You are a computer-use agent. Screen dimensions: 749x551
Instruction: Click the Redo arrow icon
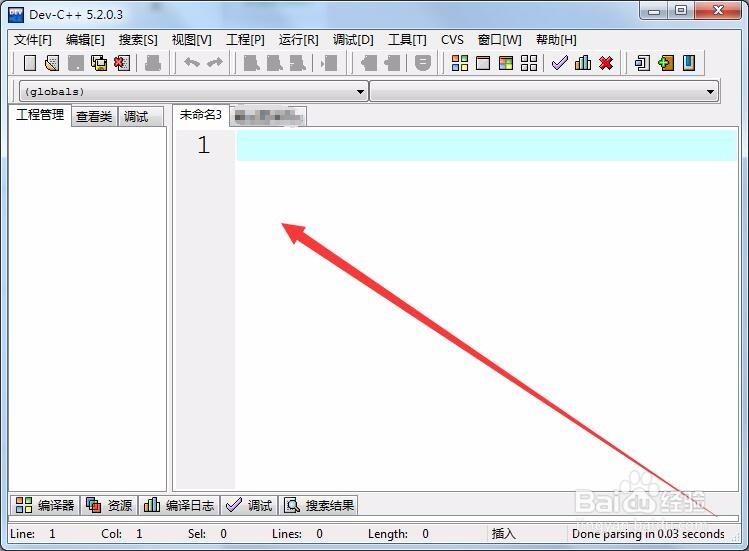(214, 63)
